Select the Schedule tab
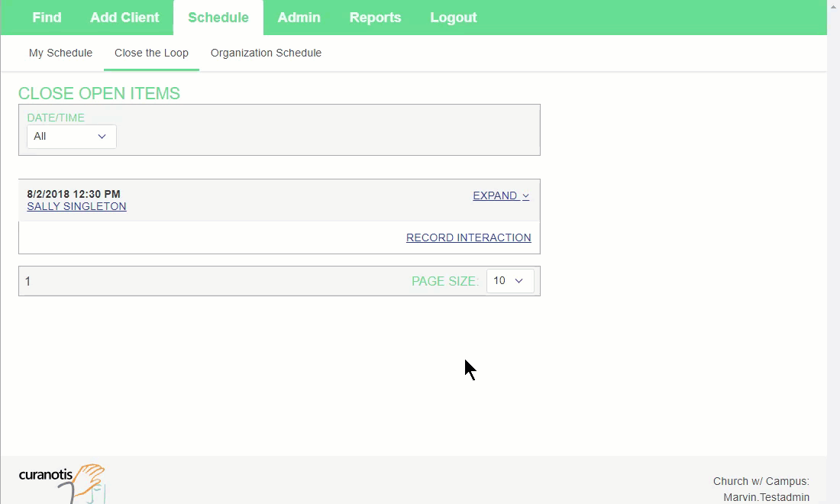The height and width of the screenshot is (504, 840). point(218,18)
